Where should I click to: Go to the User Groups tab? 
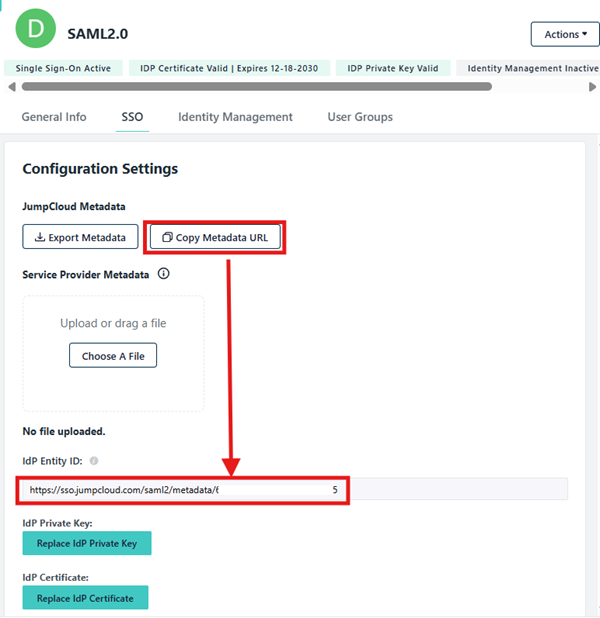360,117
